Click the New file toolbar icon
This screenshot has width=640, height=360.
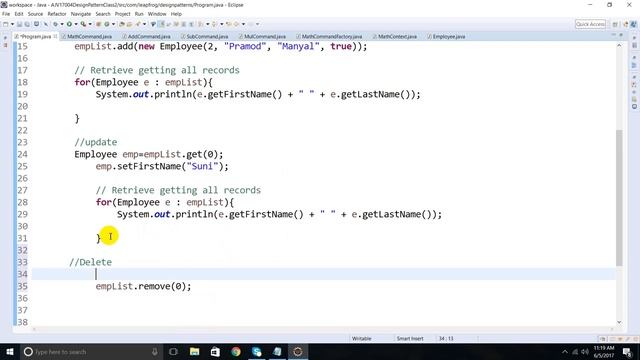[x=6, y=24]
